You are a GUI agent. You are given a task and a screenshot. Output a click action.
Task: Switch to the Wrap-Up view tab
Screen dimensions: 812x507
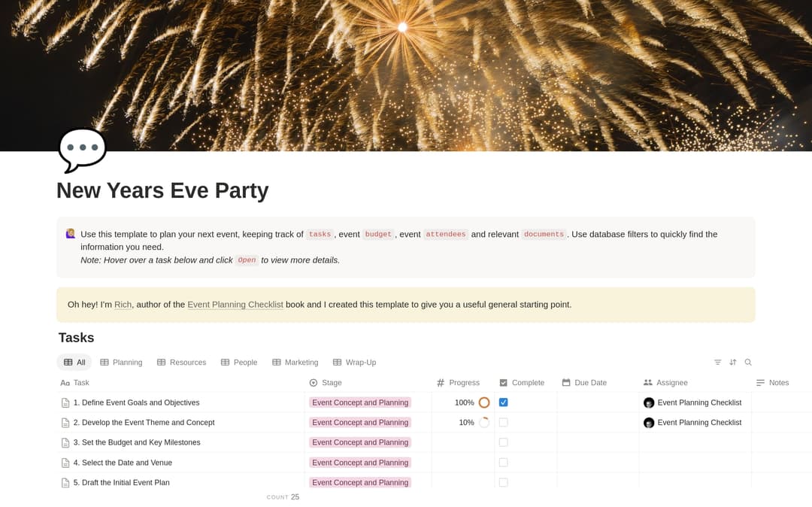pyautogui.click(x=355, y=363)
